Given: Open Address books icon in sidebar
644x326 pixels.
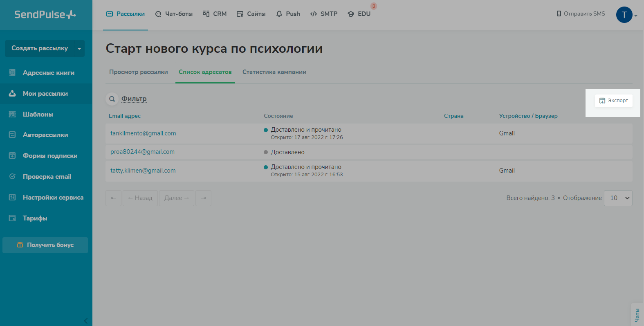Looking at the screenshot, I should point(12,72).
